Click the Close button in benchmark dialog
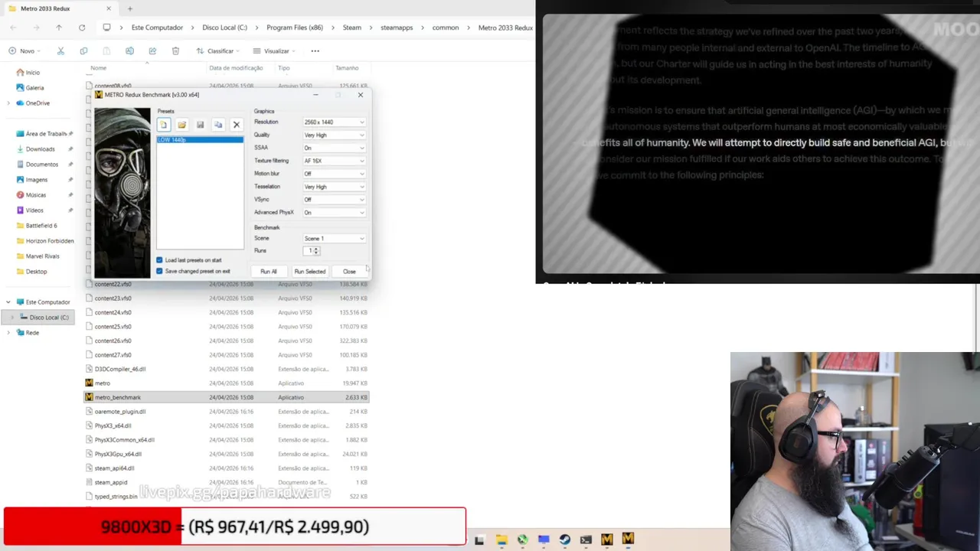Screen dimensions: 980x551 point(349,272)
